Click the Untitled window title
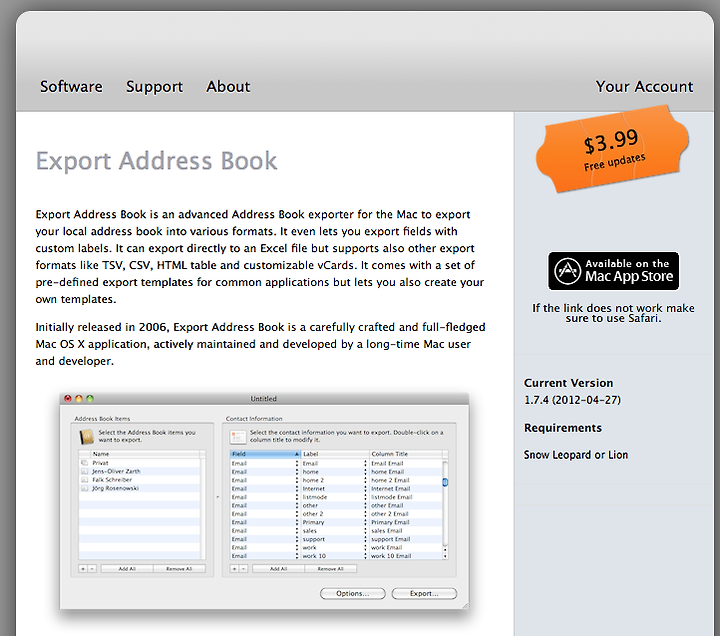The width and height of the screenshot is (720, 636). [264, 399]
